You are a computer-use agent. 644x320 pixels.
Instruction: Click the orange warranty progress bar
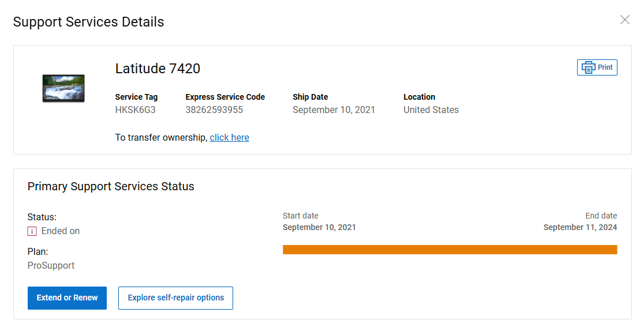coord(450,250)
